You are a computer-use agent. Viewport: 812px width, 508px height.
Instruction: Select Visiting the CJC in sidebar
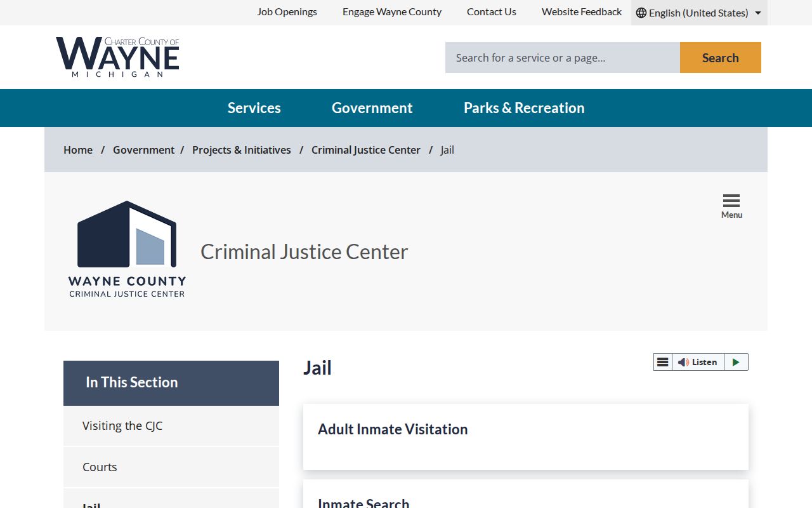171,426
